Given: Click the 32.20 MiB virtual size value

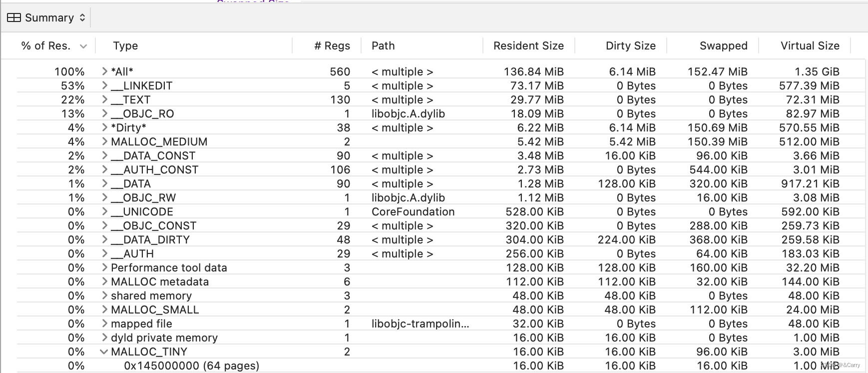Looking at the screenshot, I should click(x=813, y=267).
